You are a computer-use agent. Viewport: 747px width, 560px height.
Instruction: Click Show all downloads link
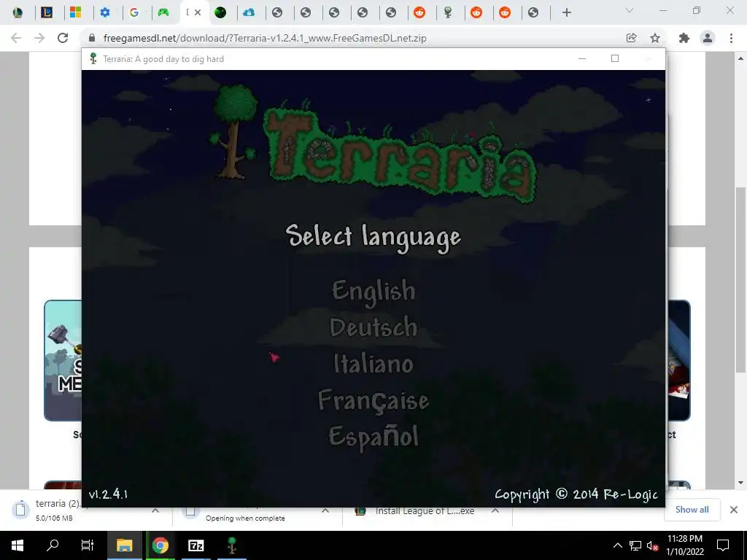click(x=692, y=510)
